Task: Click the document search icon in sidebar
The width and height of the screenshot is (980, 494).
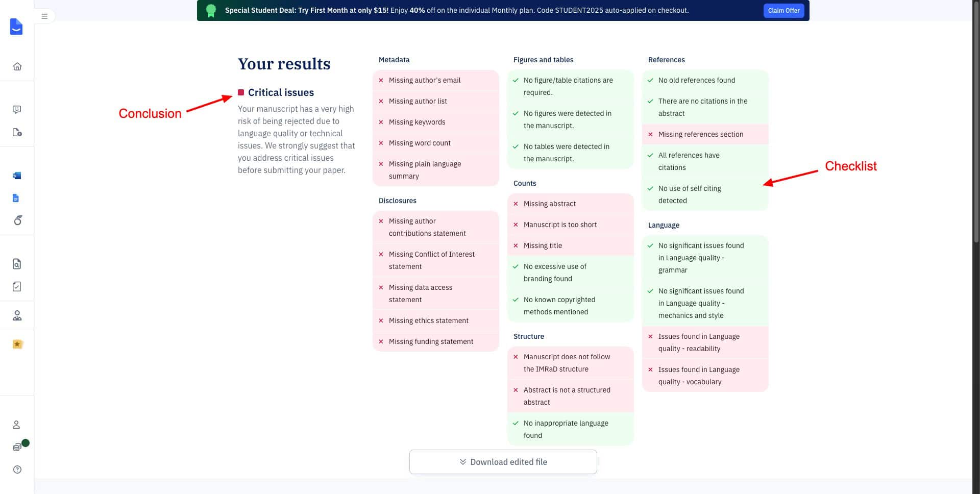Action: [x=17, y=264]
